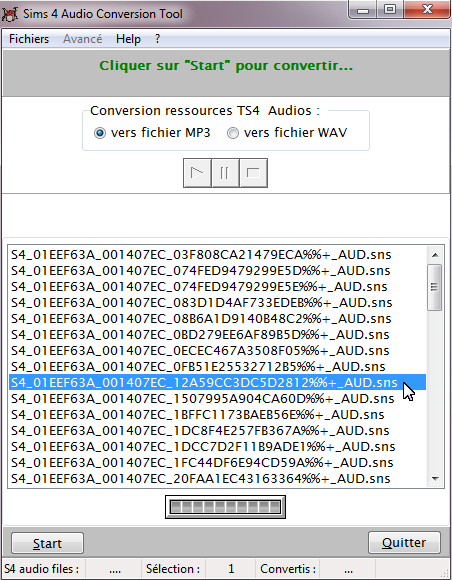This screenshot has height=580, width=452.
Task: Click the Quitter button
Action: pos(404,542)
